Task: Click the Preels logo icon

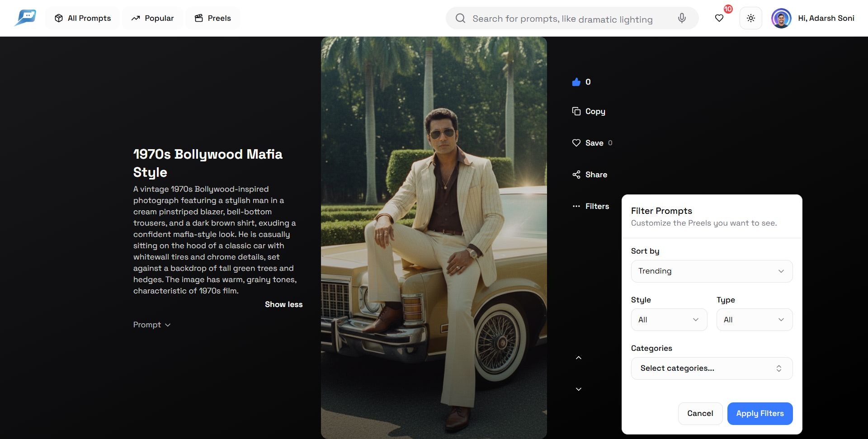Action: pos(25,17)
